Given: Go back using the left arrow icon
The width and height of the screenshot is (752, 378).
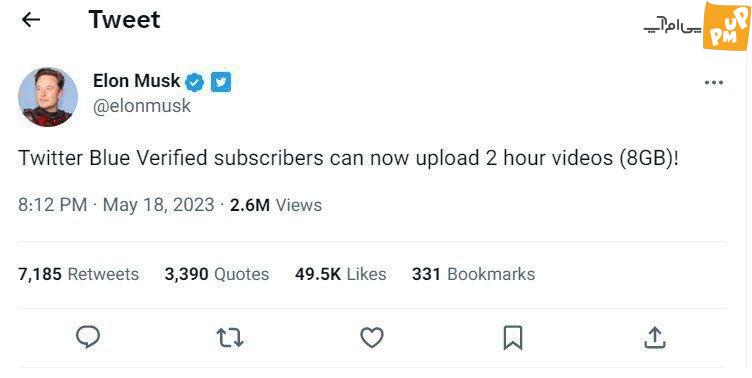Looking at the screenshot, I should pos(31,20).
